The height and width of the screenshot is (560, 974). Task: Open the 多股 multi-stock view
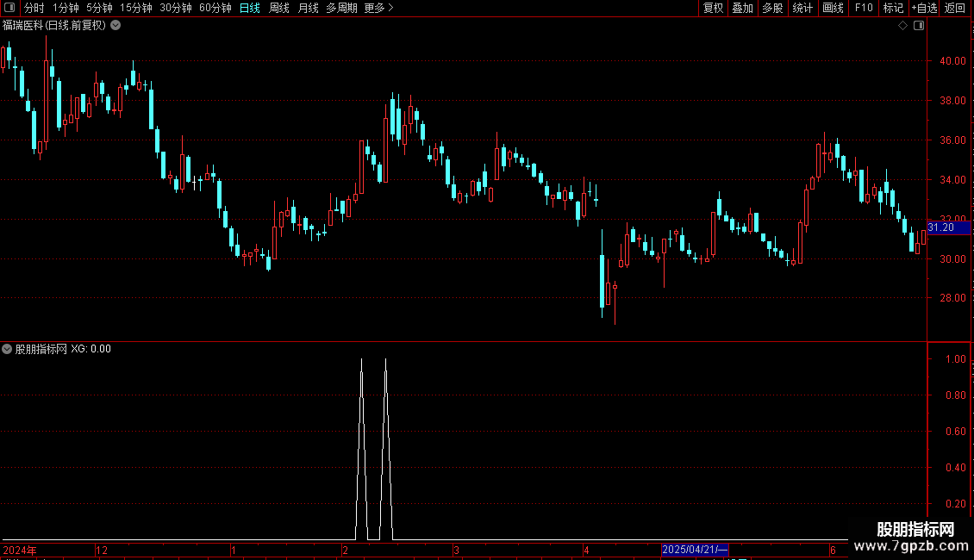(x=772, y=8)
